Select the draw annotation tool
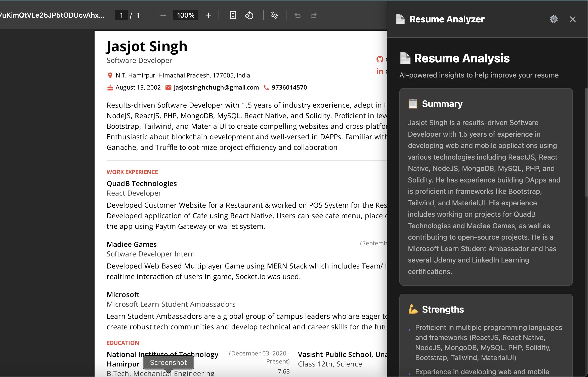 tap(274, 15)
